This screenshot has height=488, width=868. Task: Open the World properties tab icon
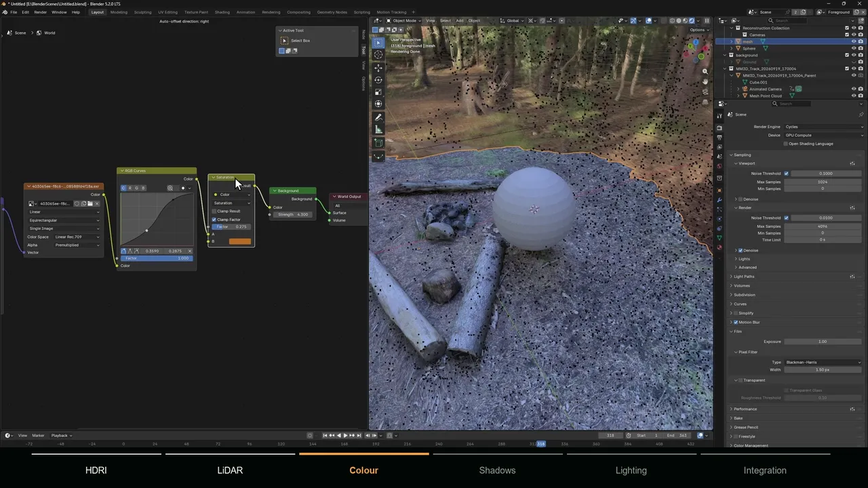(719, 166)
